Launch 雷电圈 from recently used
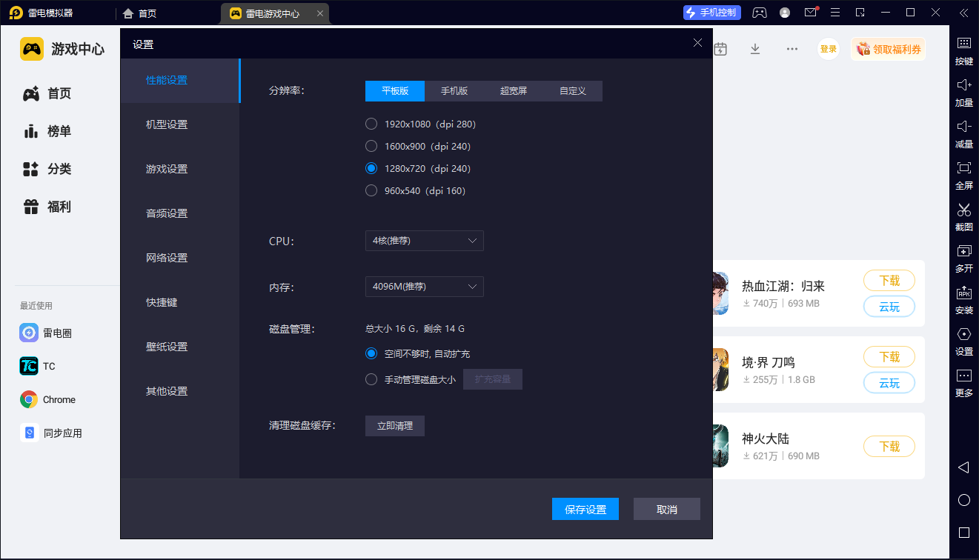 click(x=47, y=333)
